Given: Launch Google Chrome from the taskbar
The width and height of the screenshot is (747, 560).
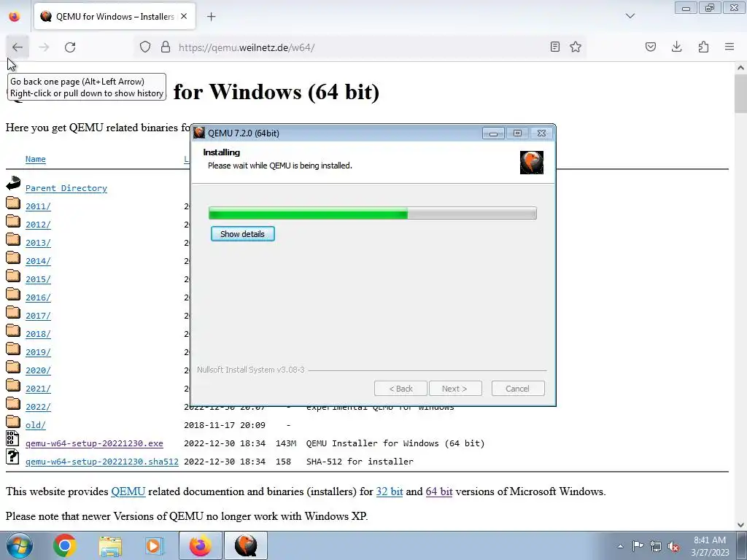Looking at the screenshot, I should pos(65,545).
